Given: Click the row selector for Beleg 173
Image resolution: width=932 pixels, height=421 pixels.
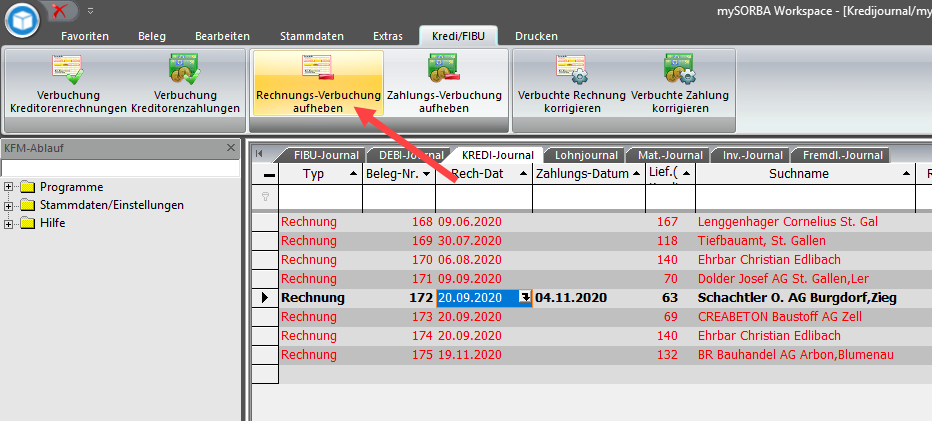Looking at the screenshot, I should coord(265,317).
